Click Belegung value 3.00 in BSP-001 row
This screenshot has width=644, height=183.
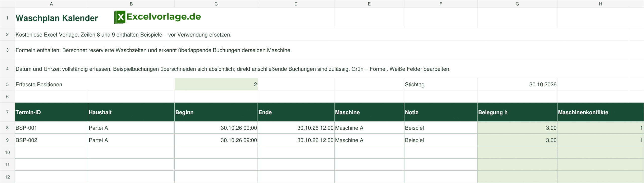point(517,128)
